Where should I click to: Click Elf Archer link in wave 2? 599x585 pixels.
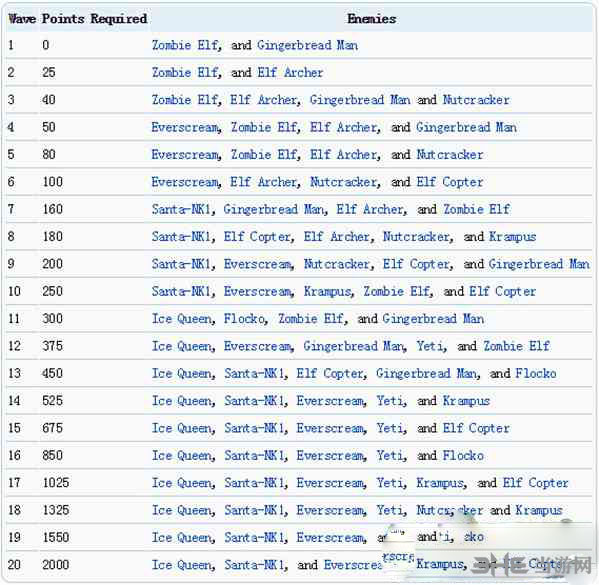(290, 73)
